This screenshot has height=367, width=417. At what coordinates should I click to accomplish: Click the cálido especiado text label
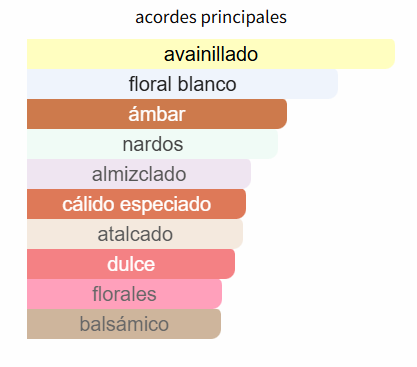tap(137, 204)
